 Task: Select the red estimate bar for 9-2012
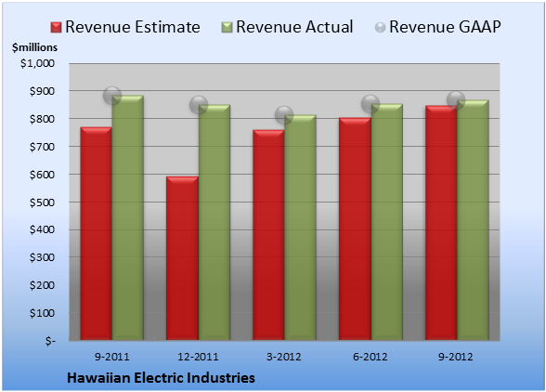tap(441, 223)
